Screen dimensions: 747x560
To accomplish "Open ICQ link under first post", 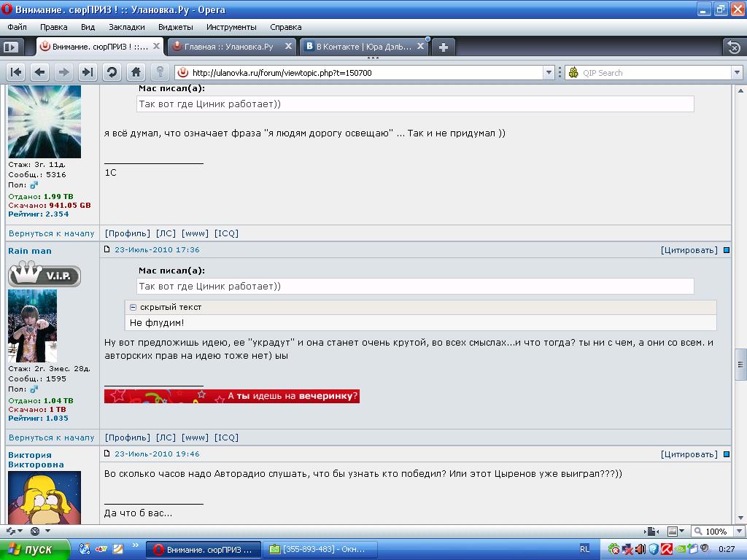I will click(226, 233).
